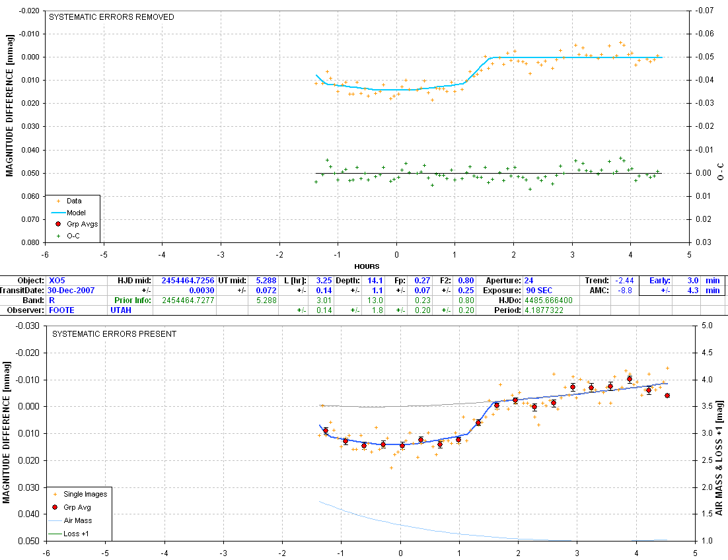This screenshot has width=728, height=560.
Task: Select the "Depth:" label cell
Action: pyautogui.click(x=347, y=281)
